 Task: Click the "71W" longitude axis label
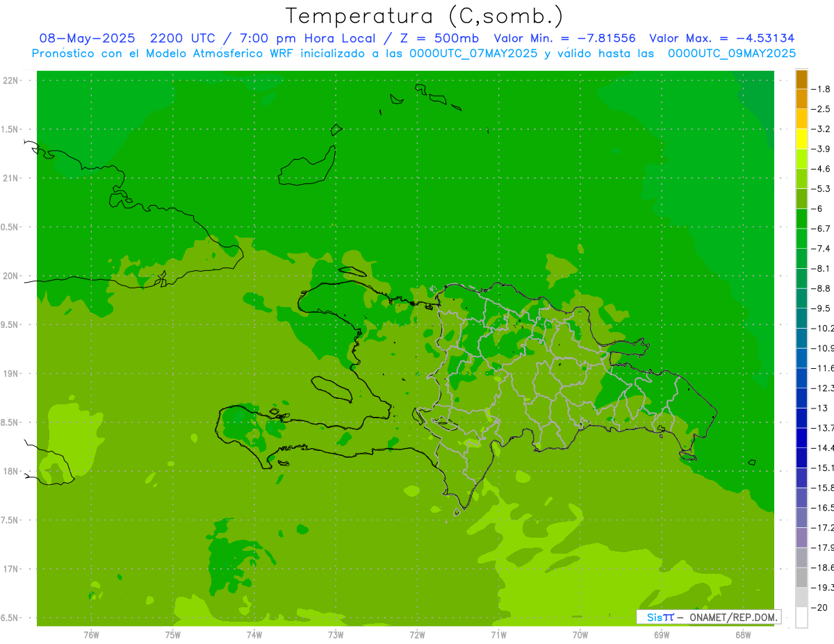[498, 634]
